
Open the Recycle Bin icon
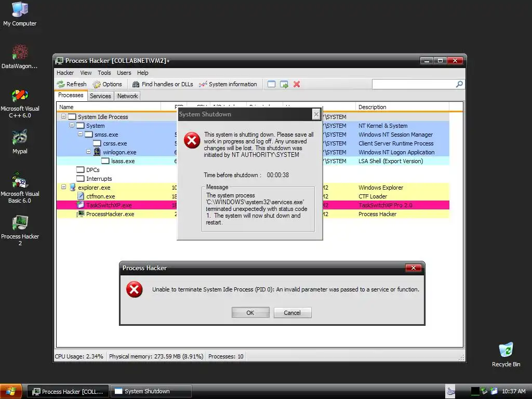tap(506, 354)
